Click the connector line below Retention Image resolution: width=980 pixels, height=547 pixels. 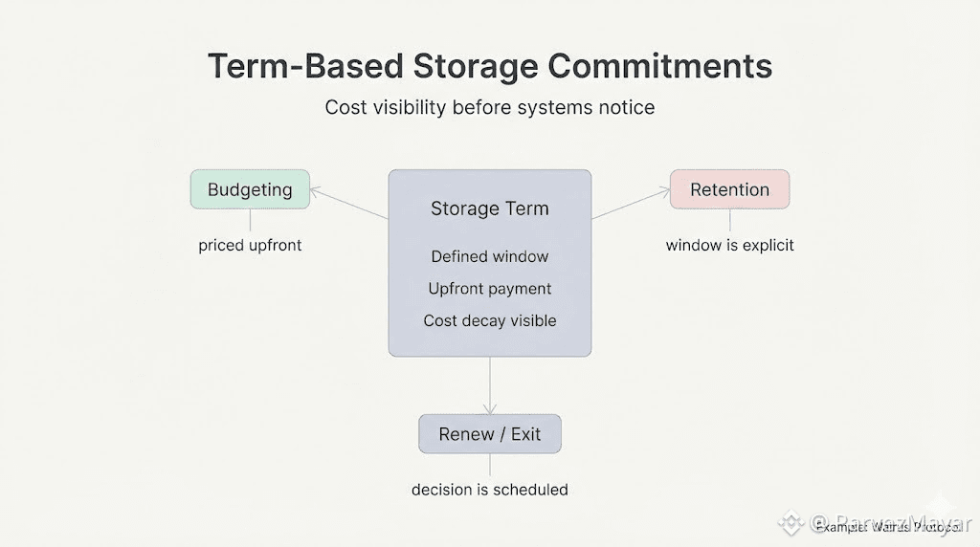729,220
